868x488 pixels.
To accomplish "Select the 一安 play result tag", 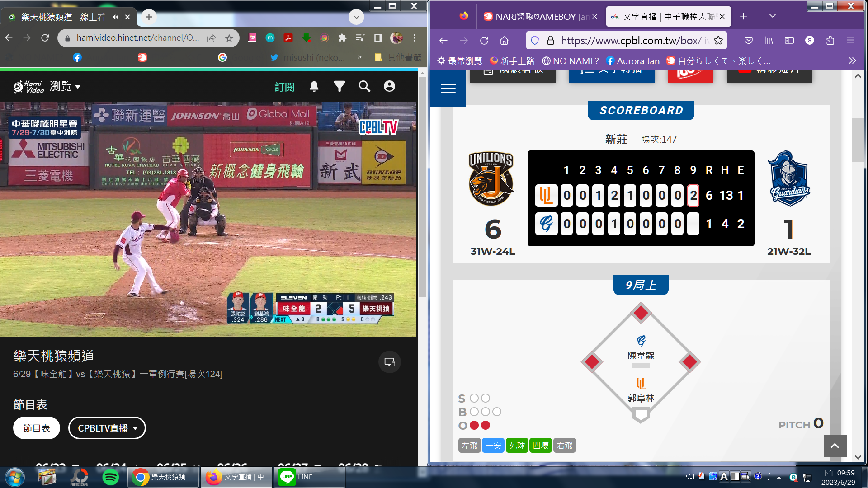I will pos(493,446).
